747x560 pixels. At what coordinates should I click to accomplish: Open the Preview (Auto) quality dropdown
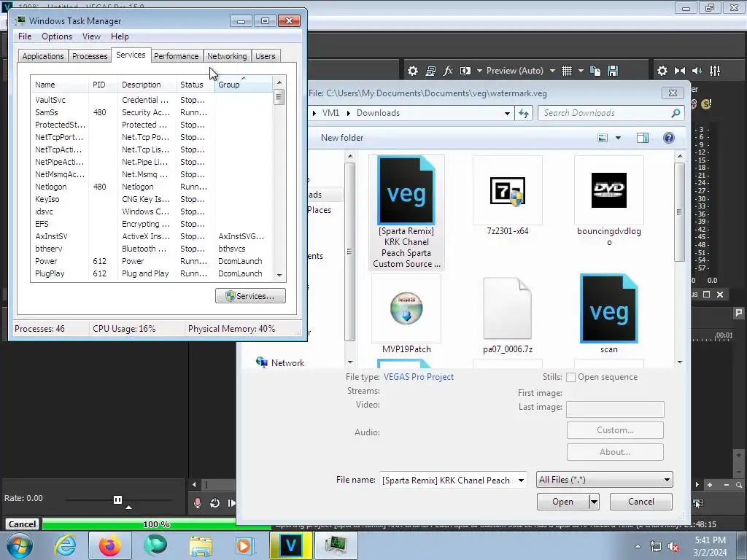pos(553,71)
